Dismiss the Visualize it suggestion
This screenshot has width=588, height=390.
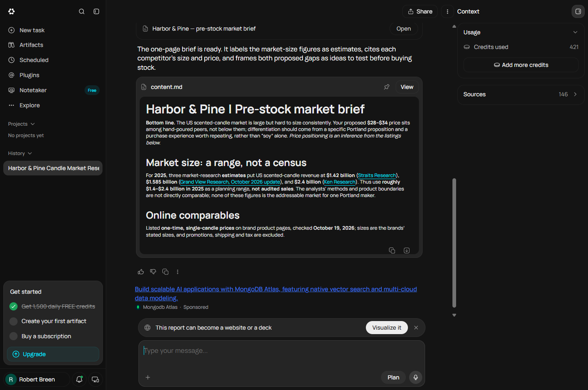pos(416,328)
